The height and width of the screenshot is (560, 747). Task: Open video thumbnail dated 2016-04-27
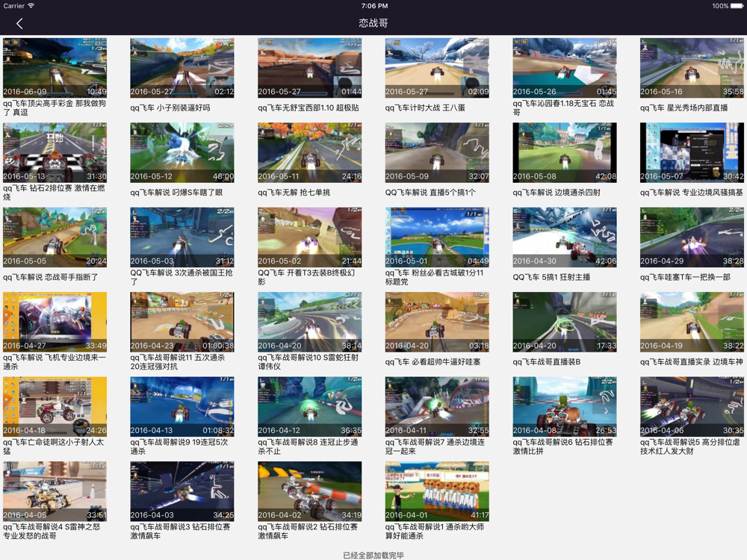[x=55, y=322]
